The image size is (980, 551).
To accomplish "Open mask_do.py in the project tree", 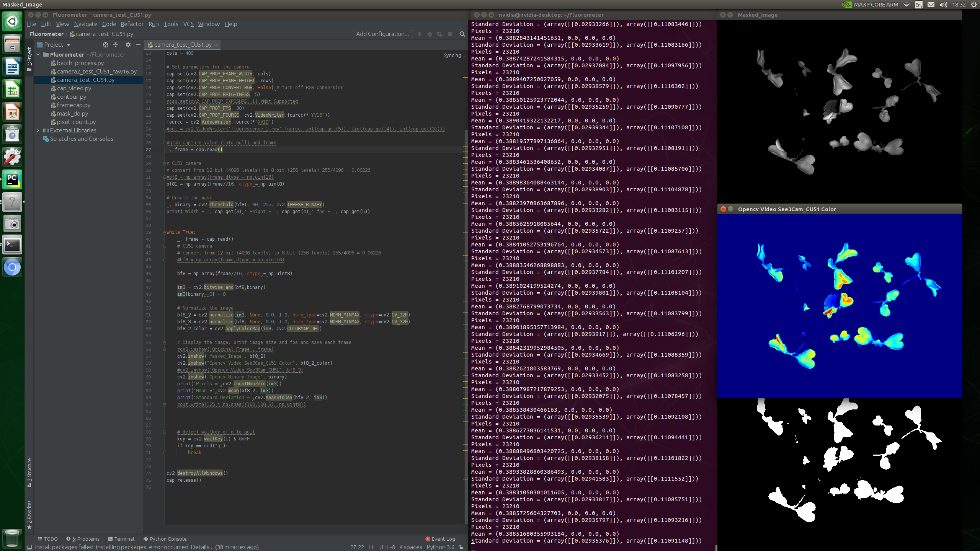I will (72, 114).
